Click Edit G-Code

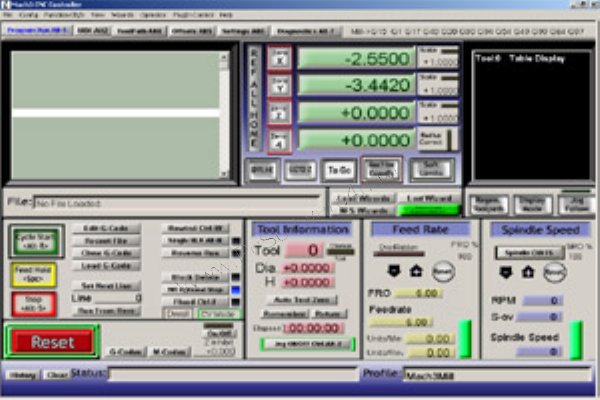click(106, 229)
